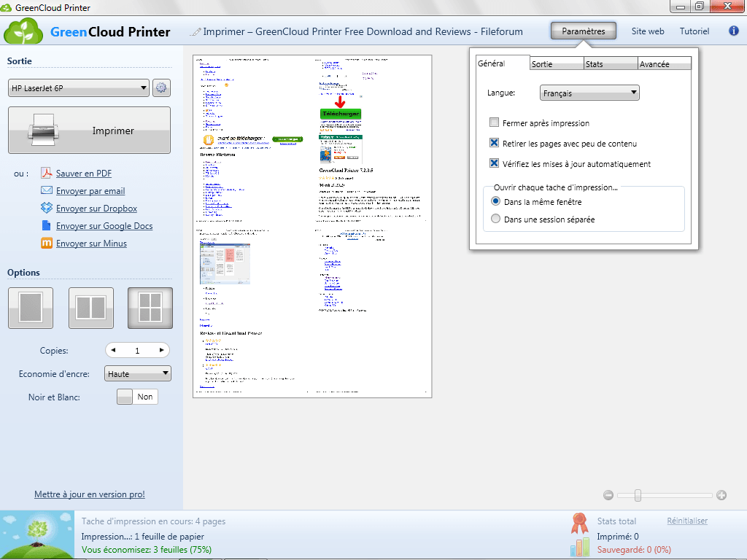Viewport: 747px width, 560px height.
Task: Click the zoom in plus icon
Action: [721, 495]
